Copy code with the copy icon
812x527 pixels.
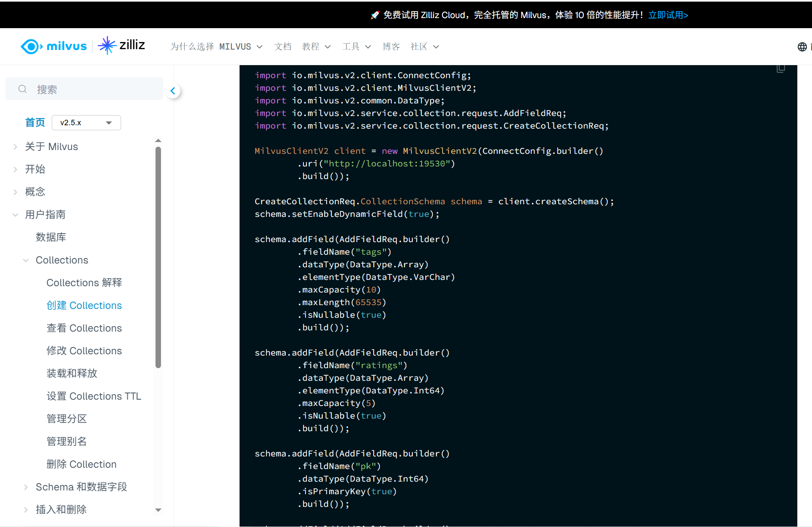[x=780, y=69]
